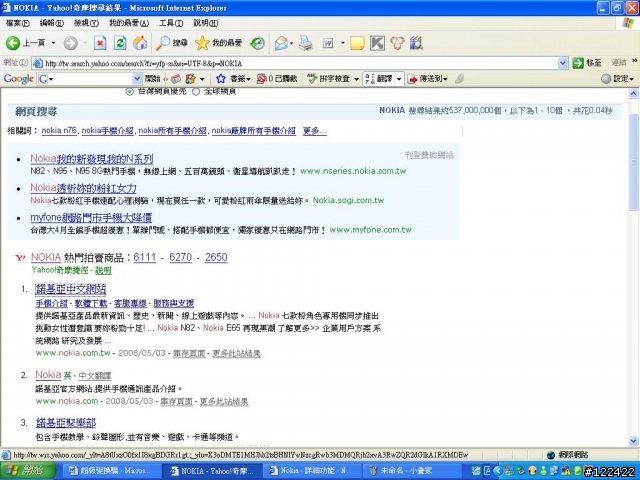Open the Favorites menu (我的最愛)
640x480 pixels.
129,23
